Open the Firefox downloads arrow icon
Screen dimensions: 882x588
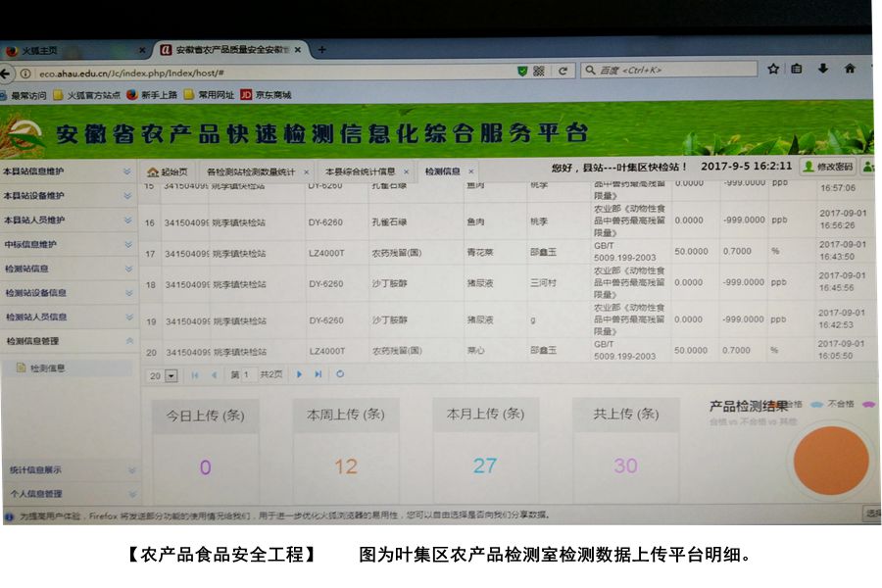coord(823,70)
